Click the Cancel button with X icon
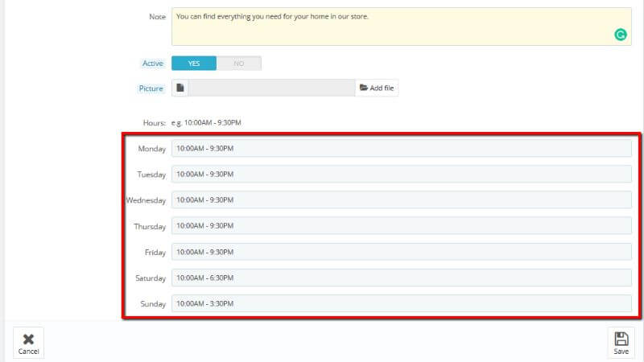 [x=28, y=343]
